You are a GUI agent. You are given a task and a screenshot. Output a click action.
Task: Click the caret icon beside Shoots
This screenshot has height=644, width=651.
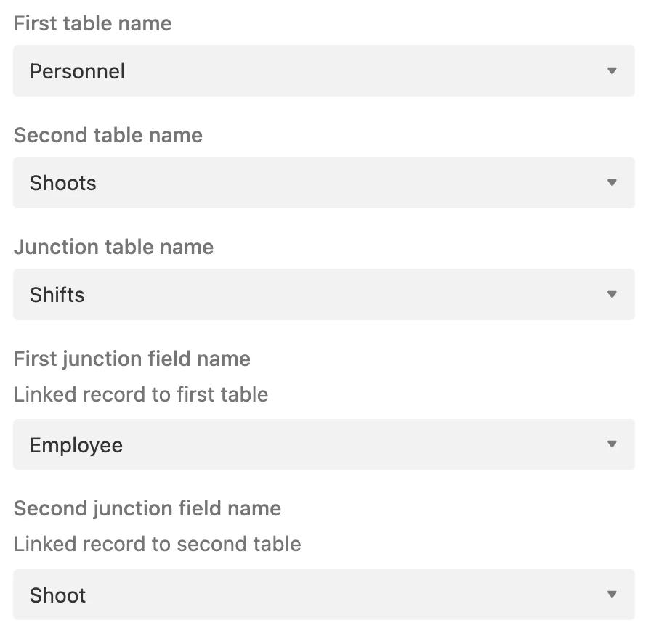[x=612, y=183]
